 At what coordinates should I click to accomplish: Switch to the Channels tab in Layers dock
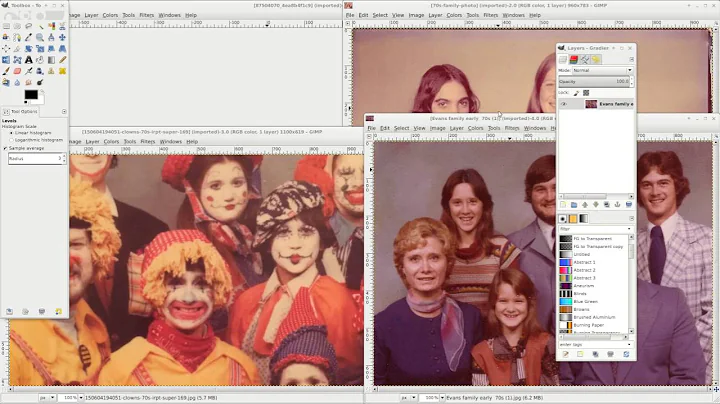[574, 59]
